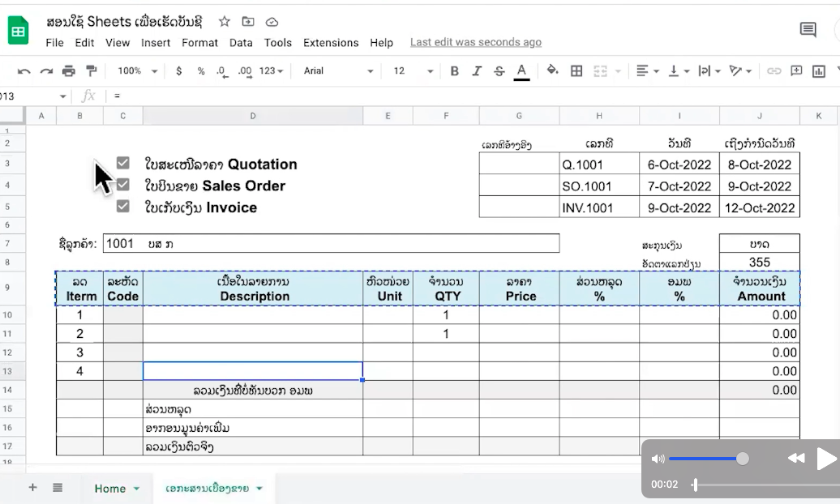The width and height of the screenshot is (840, 504).
Task: Click the Insert link icon
Action: (774, 70)
